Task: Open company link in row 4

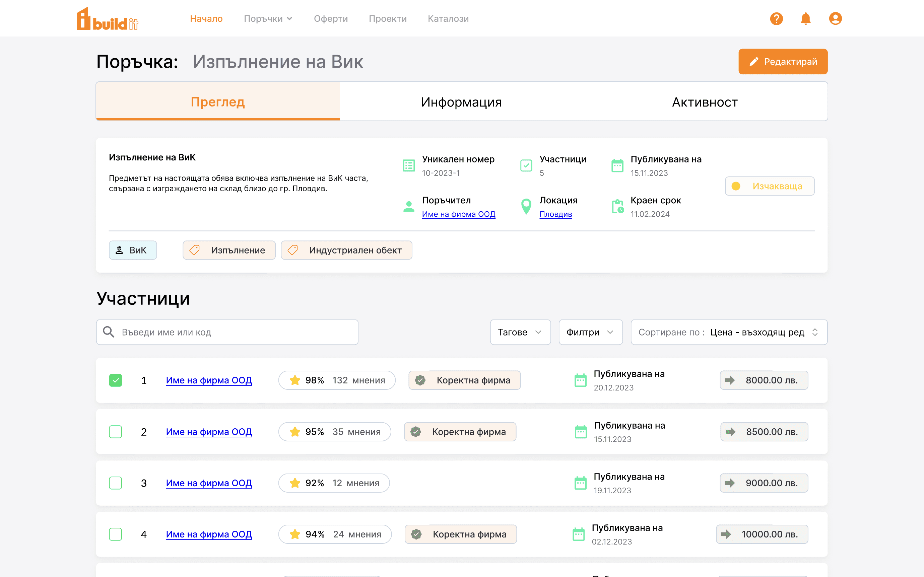Action: (x=209, y=534)
